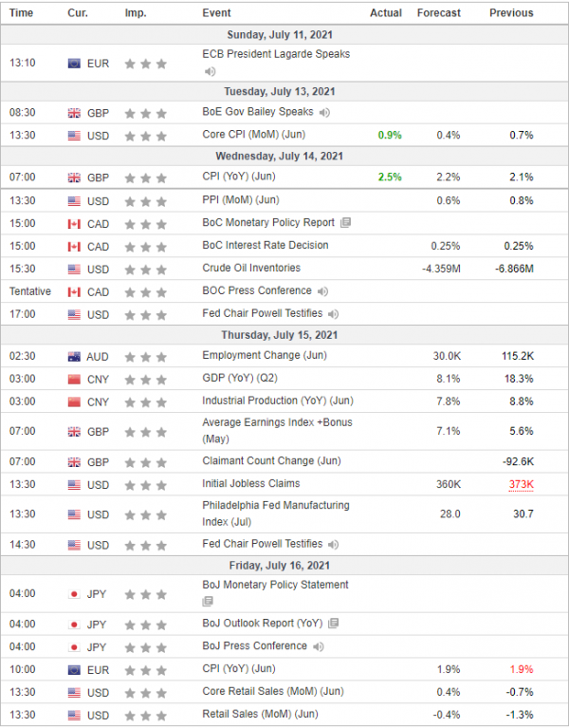
Task: Open Core Retail Sales (MoM) (Jun) event
Action: pos(273,691)
